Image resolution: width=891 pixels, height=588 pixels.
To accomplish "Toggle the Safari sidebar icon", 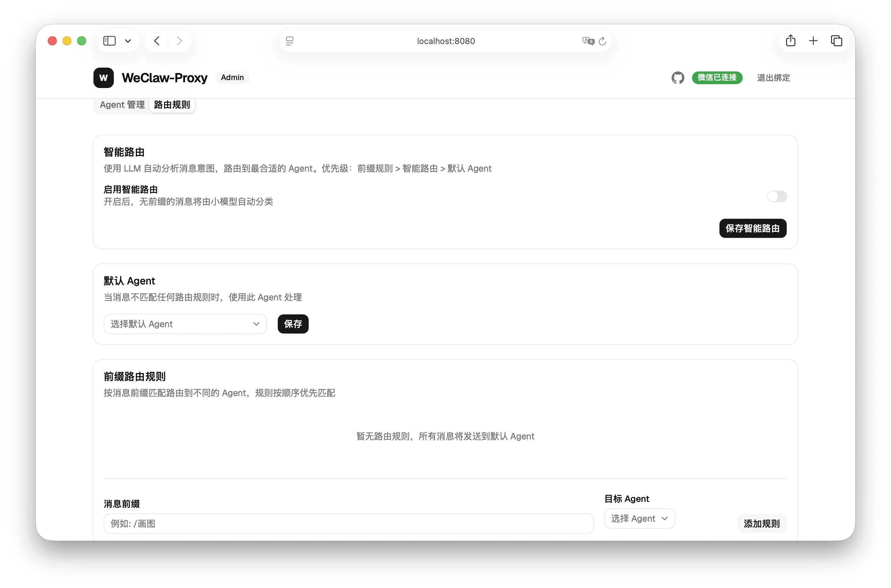I will (109, 40).
